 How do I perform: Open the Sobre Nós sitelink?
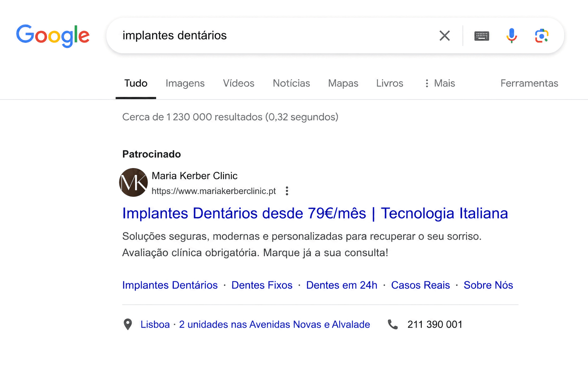488,285
